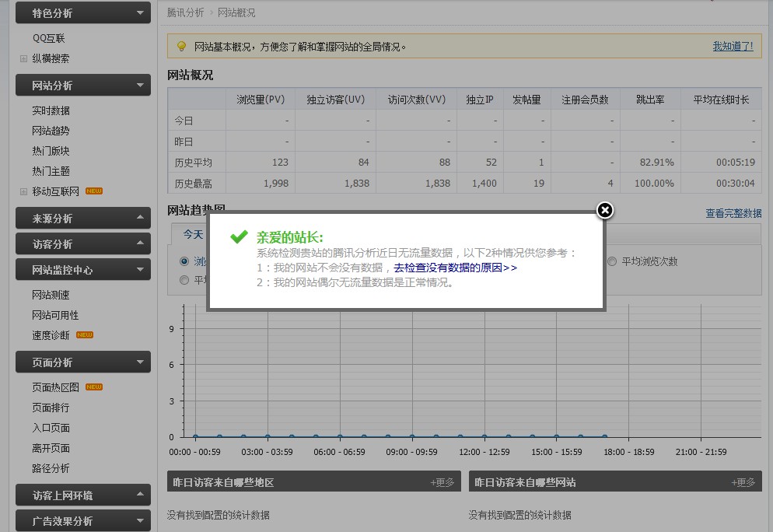The width and height of the screenshot is (773, 532).
Task: Click 浏览量(PV) column header
Action: pyautogui.click(x=261, y=100)
